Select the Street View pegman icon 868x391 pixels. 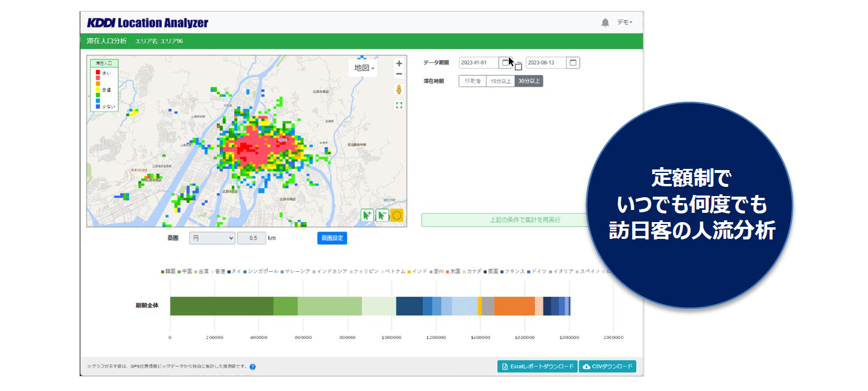[x=399, y=90]
